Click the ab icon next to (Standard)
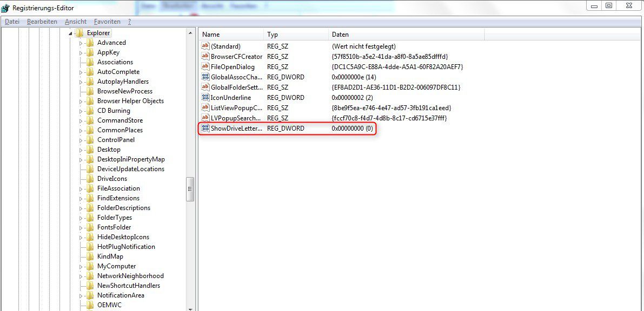The image size is (644, 311). 205,46
